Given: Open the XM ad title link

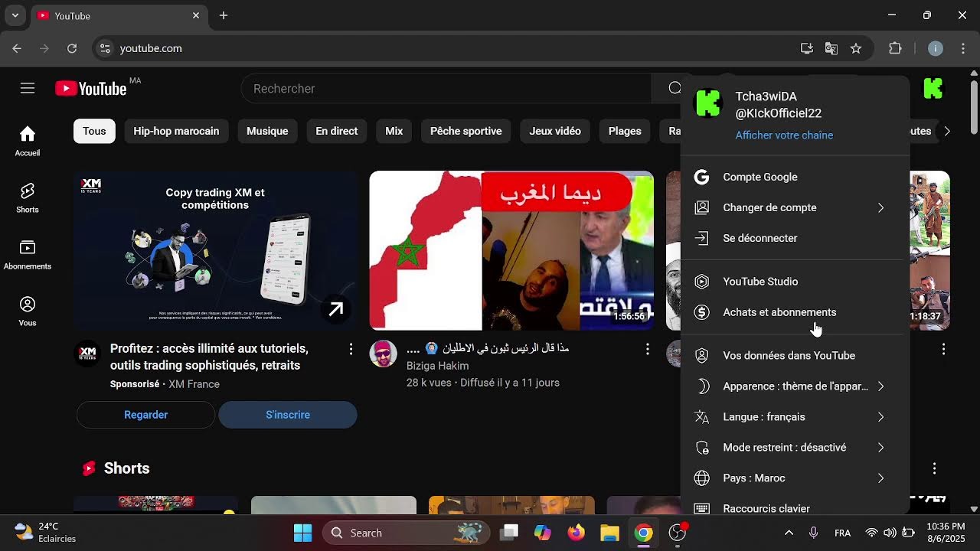Looking at the screenshot, I should tap(209, 357).
